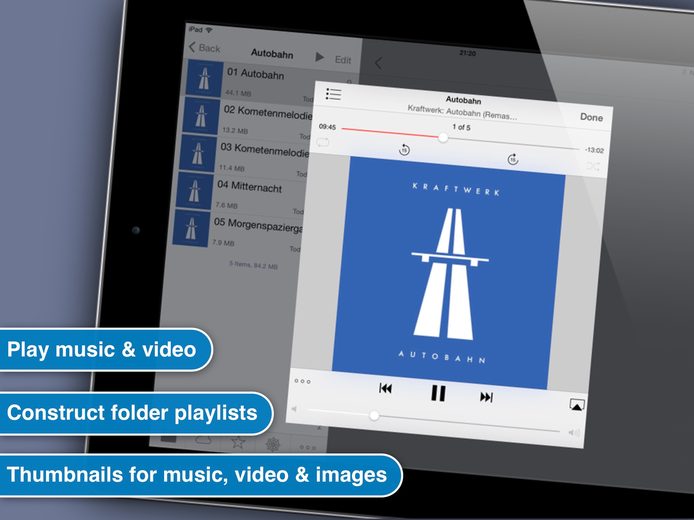Click the high volume speaker icon

[574, 432]
